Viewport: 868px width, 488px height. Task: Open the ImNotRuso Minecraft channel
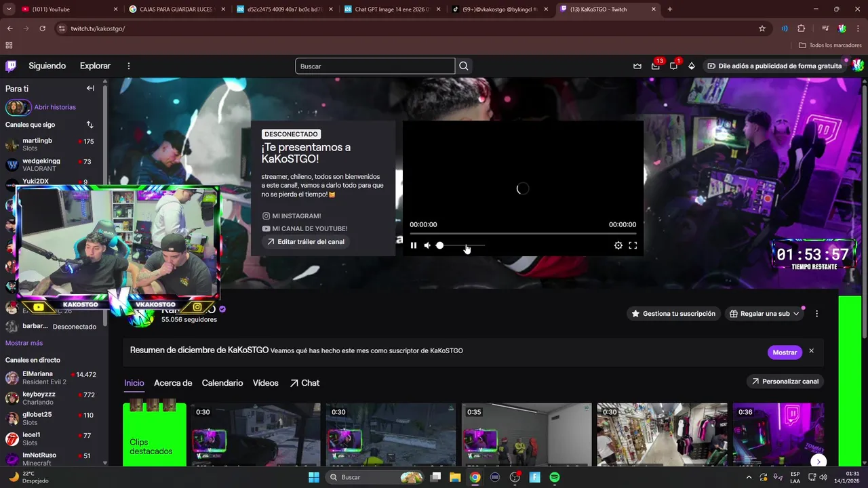(52, 459)
